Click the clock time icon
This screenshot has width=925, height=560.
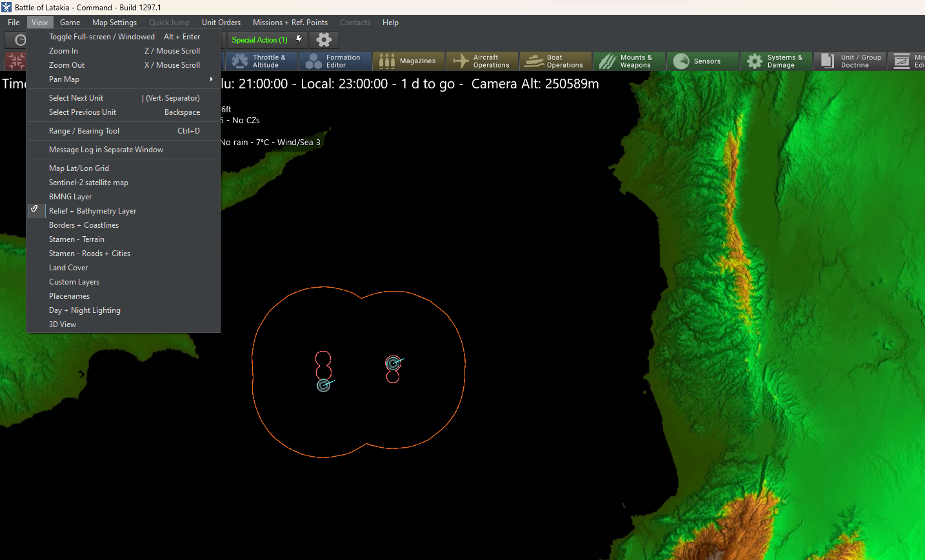(x=19, y=40)
